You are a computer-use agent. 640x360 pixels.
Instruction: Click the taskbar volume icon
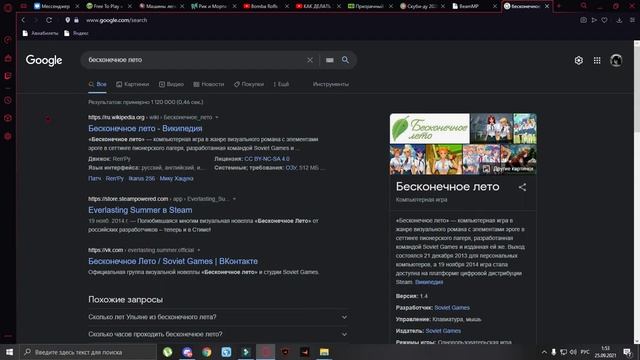click(x=573, y=352)
